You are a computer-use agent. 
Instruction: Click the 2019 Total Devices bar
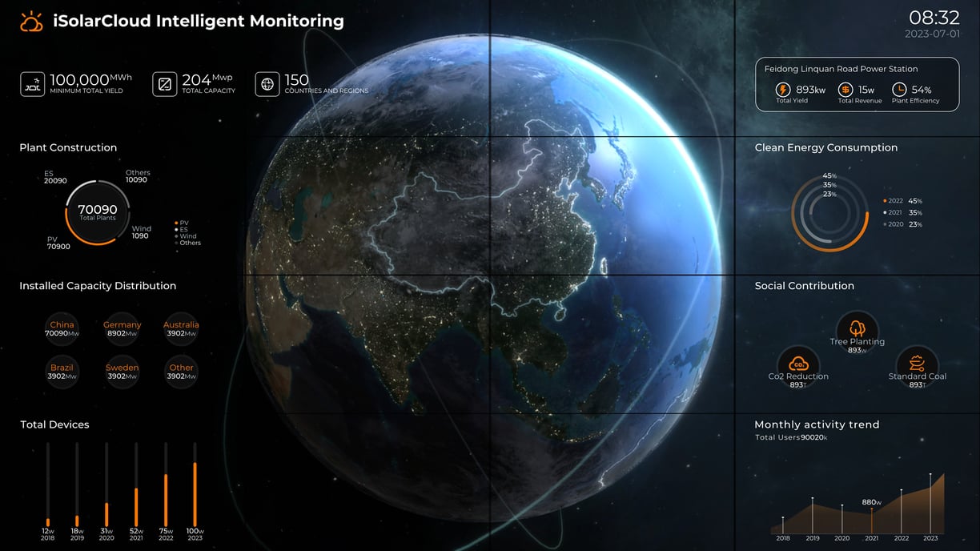[77, 485]
